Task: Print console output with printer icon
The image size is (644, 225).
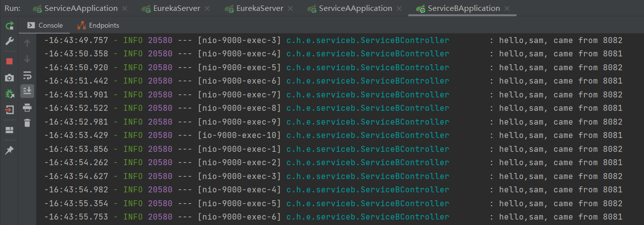Action: (x=27, y=107)
